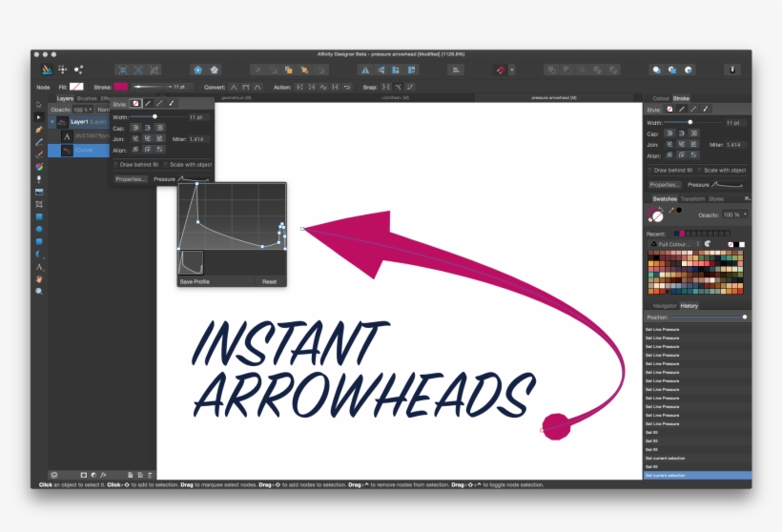Choose Dashed line style in popup
The height and width of the screenshot is (532, 782).
(x=159, y=103)
